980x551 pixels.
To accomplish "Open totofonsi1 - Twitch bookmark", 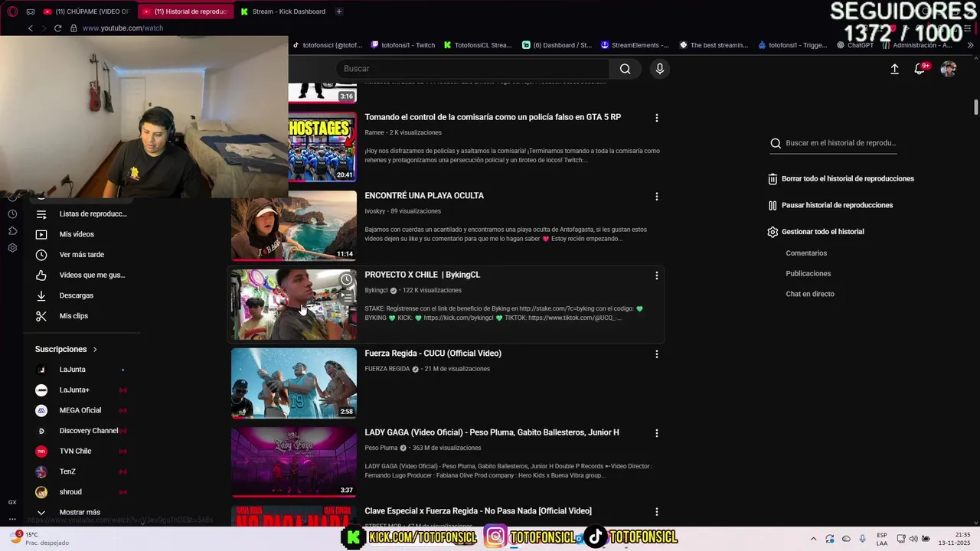I will 402,45.
